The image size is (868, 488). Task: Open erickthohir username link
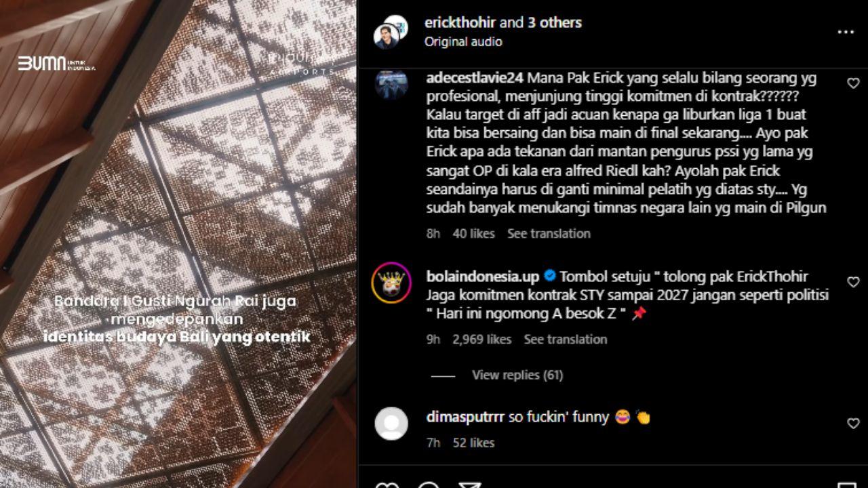460,22
